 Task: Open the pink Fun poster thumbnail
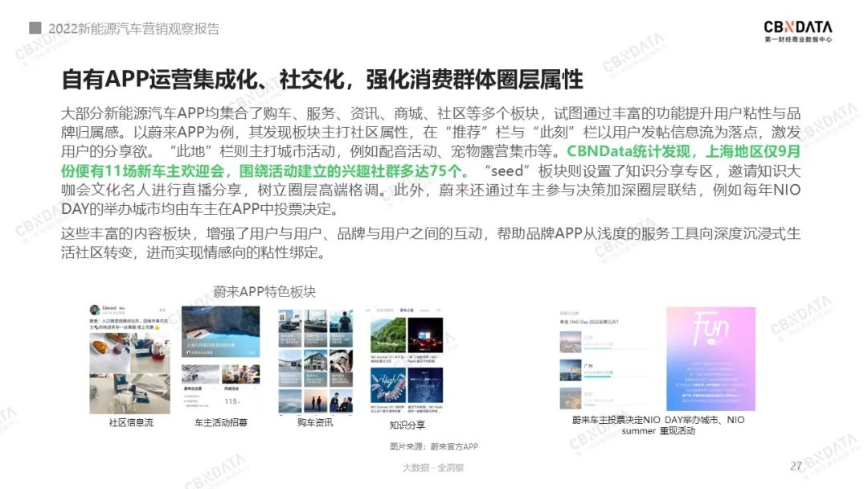pyautogui.click(x=710, y=359)
